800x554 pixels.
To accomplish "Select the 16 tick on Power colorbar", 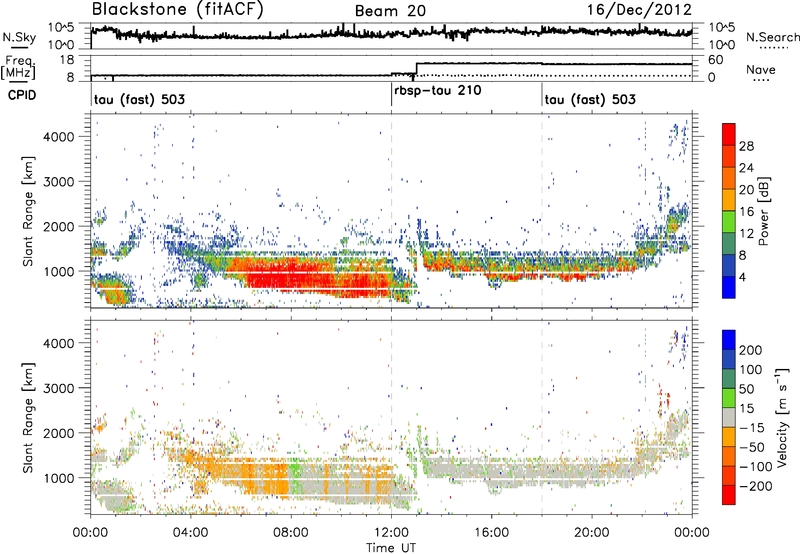I will click(x=746, y=212).
